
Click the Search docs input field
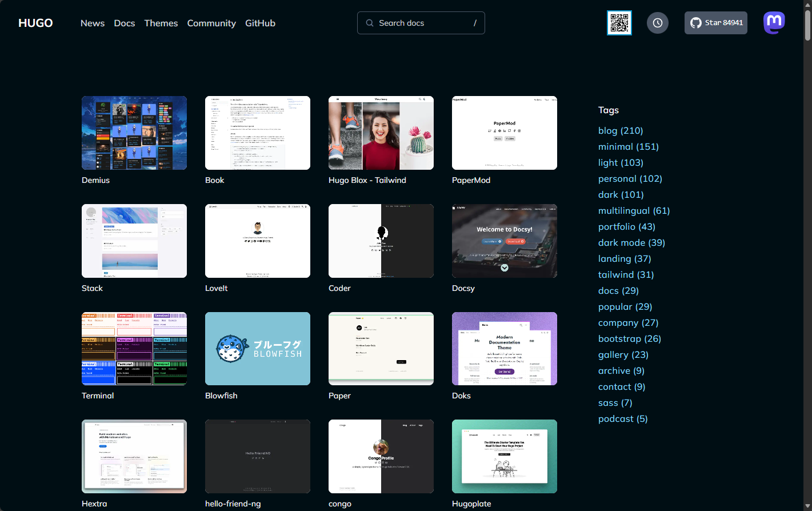point(421,23)
